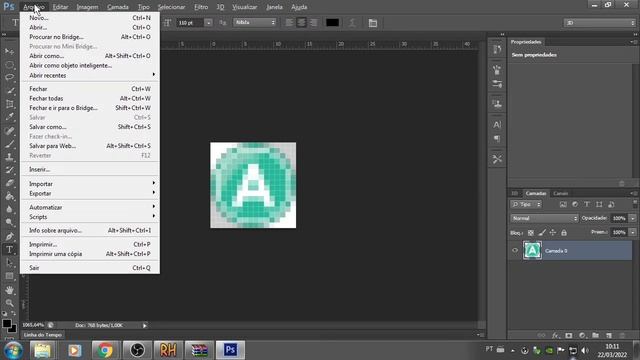640x360 pixels.
Task: Open the layer Opacidade dropdown arrow
Action: (x=632, y=218)
